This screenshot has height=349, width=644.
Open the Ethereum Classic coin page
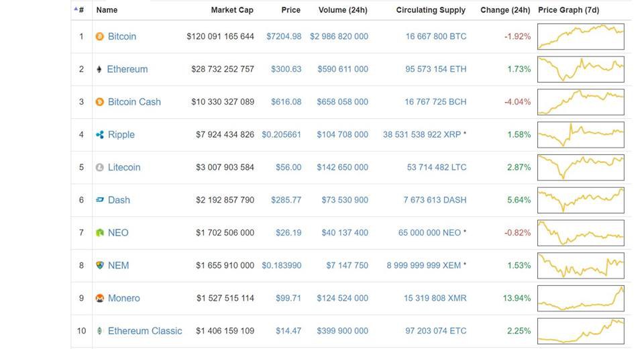click(145, 331)
